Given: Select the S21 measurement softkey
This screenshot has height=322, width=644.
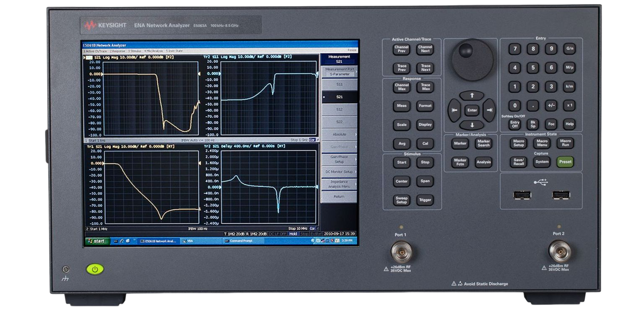Looking at the screenshot, I should pos(339,97).
